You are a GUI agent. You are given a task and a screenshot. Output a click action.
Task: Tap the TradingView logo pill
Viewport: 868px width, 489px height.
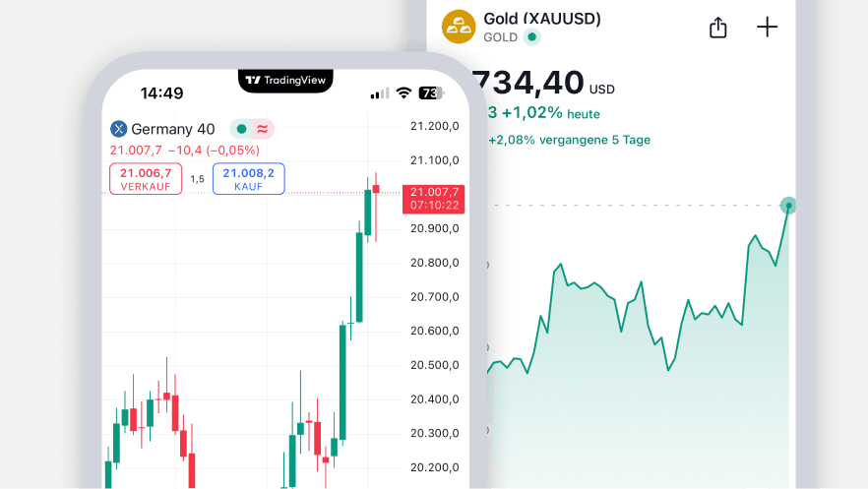pyautogui.click(x=285, y=81)
